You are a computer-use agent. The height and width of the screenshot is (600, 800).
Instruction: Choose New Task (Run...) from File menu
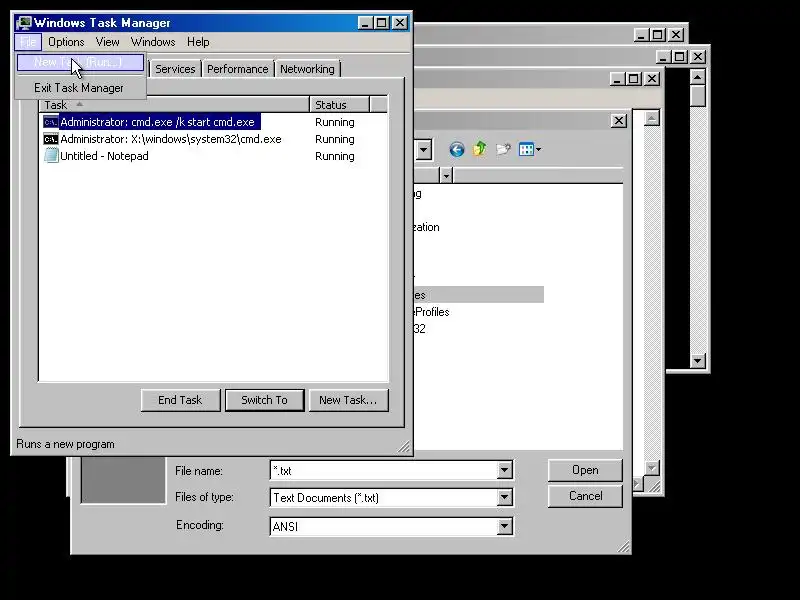[81, 62]
